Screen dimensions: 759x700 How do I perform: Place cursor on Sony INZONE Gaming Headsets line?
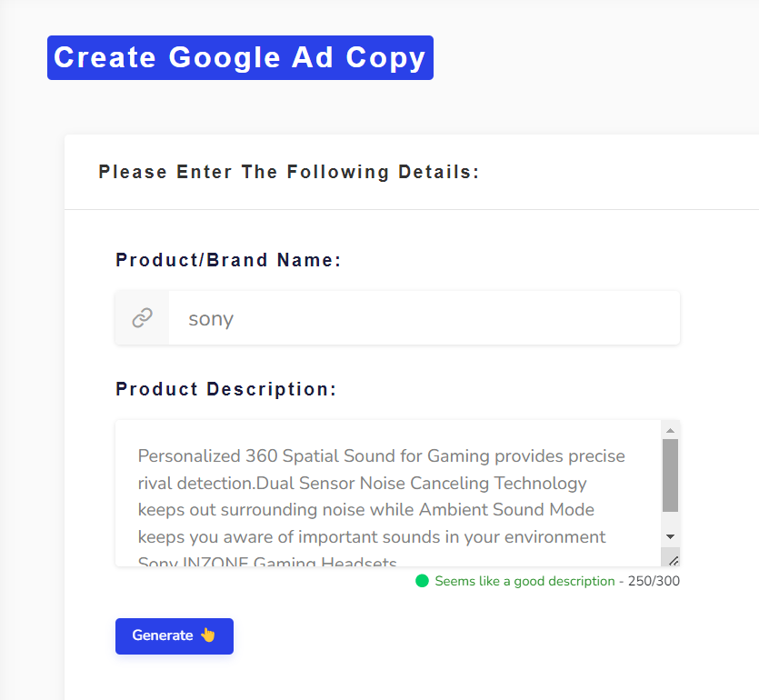pyautogui.click(x=267, y=562)
